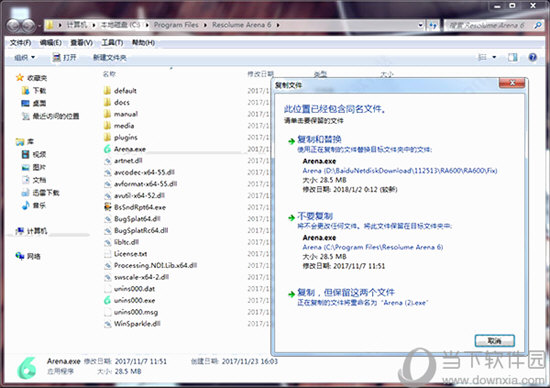Click Program Files in the address breadcrumb
Viewport: 550px width, 388px height.
point(176,25)
